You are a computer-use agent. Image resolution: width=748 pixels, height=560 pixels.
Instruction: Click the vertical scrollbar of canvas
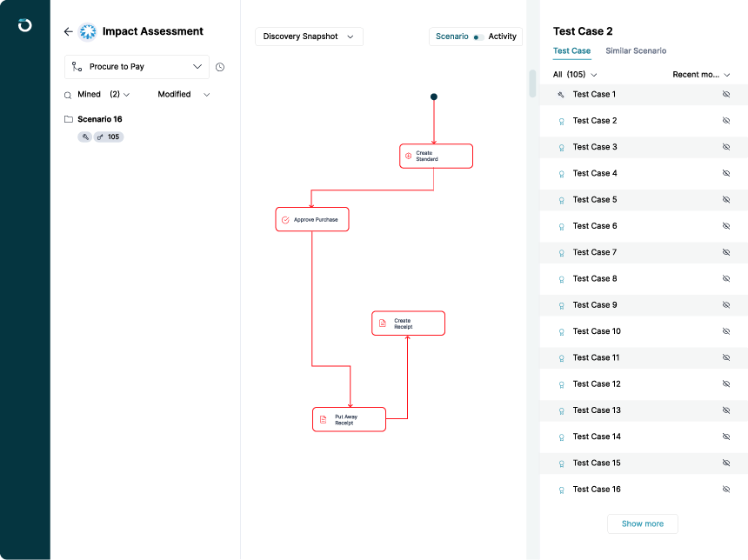pyautogui.click(x=533, y=83)
